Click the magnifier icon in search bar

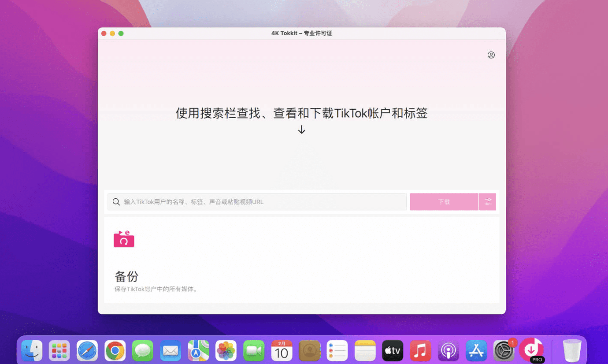click(116, 202)
